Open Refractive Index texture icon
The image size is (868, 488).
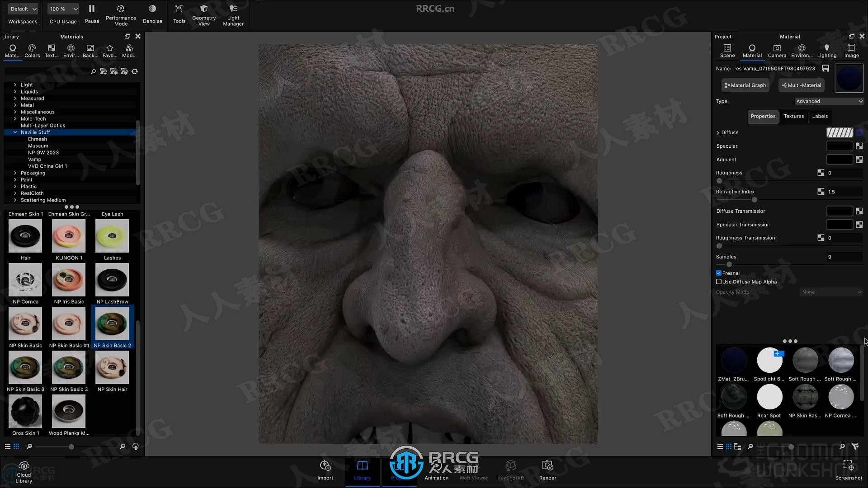(821, 192)
